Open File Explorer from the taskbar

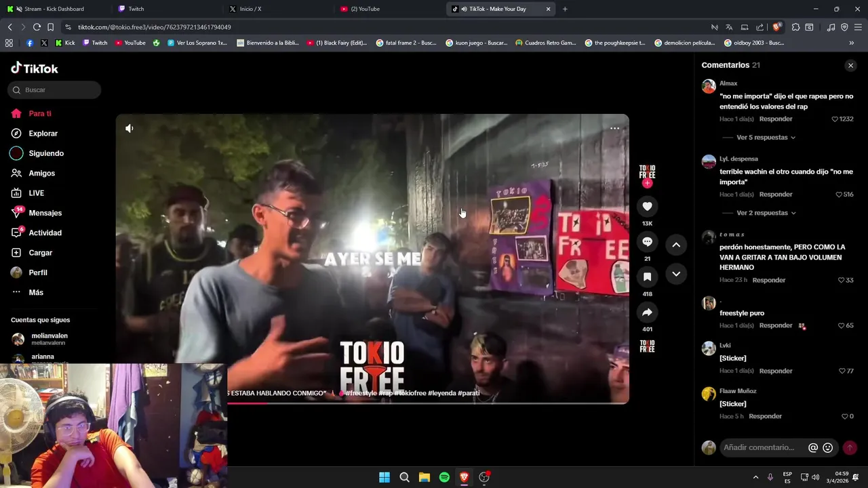point(425,477)
